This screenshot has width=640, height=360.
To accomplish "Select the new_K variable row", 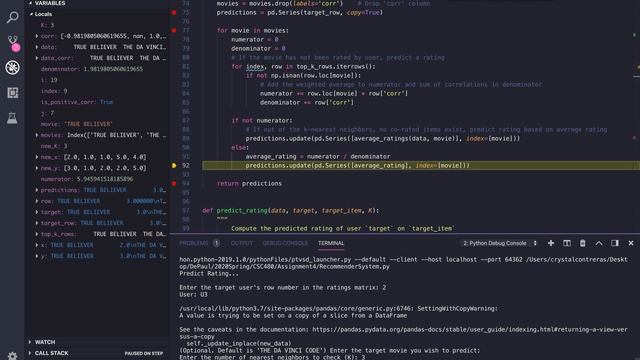I will click(97, 146).
